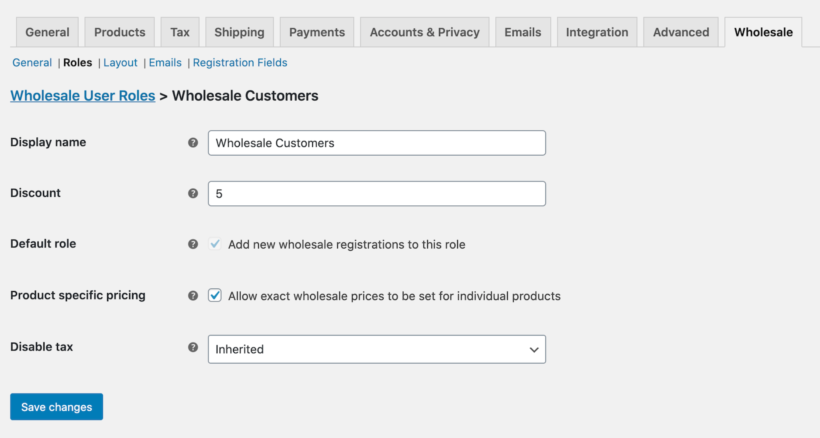Focus the Display name input field
The image size is (820, 438).
(377, 143)
